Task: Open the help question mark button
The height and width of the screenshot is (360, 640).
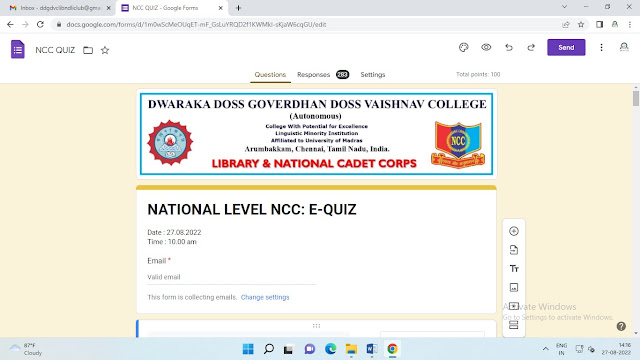Action: pyautogui.click(x=621, y=326)
